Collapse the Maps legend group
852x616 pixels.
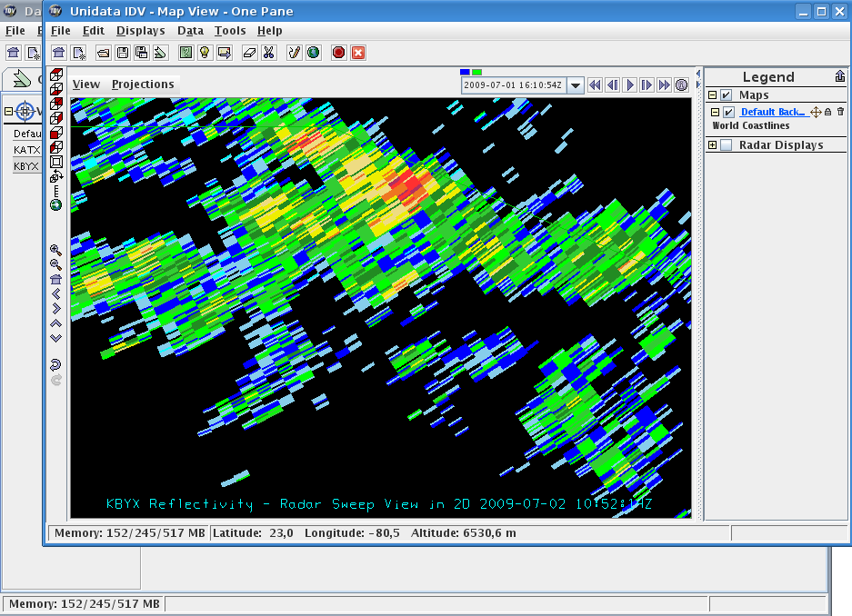713,95
